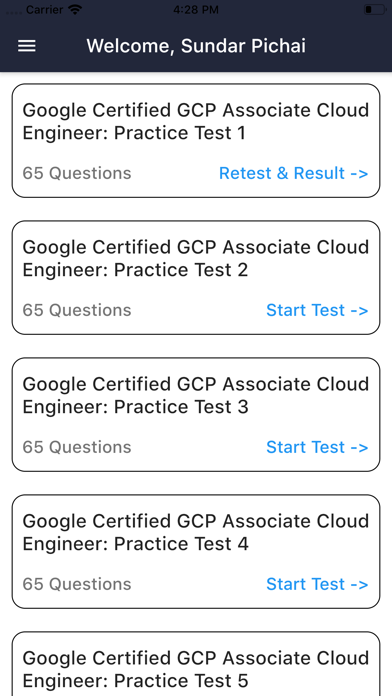Start Test for Practice Test 3
Screen dimensions: 392x696
(317, 447)
